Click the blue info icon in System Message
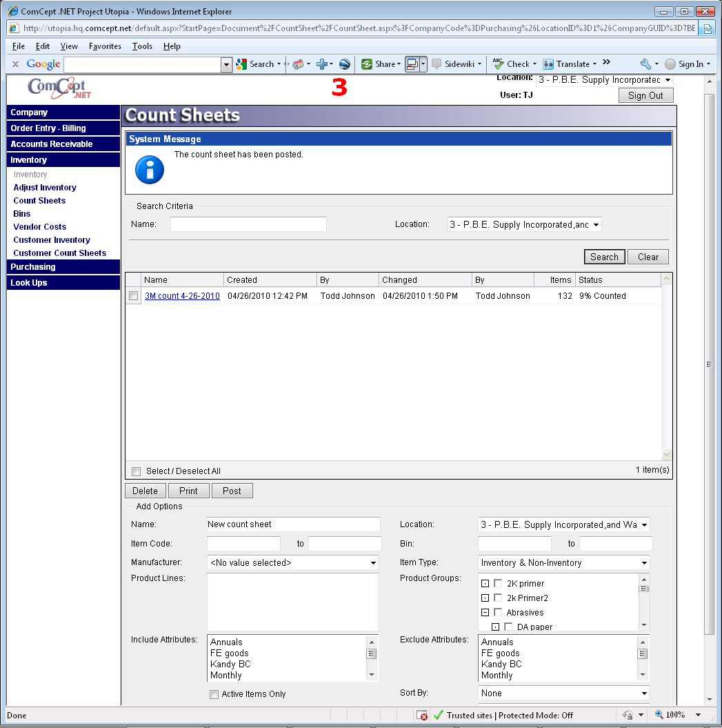 click(x=150, y=170)
